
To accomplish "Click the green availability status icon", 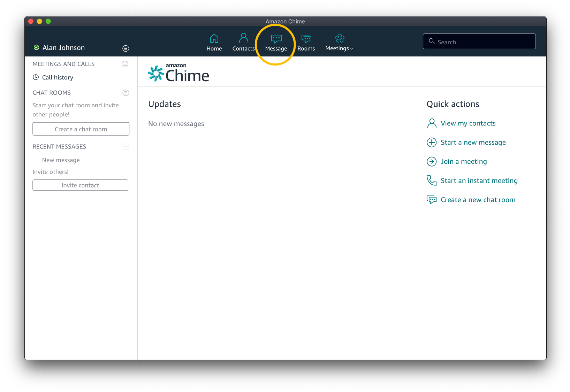I will pos(36,48).
